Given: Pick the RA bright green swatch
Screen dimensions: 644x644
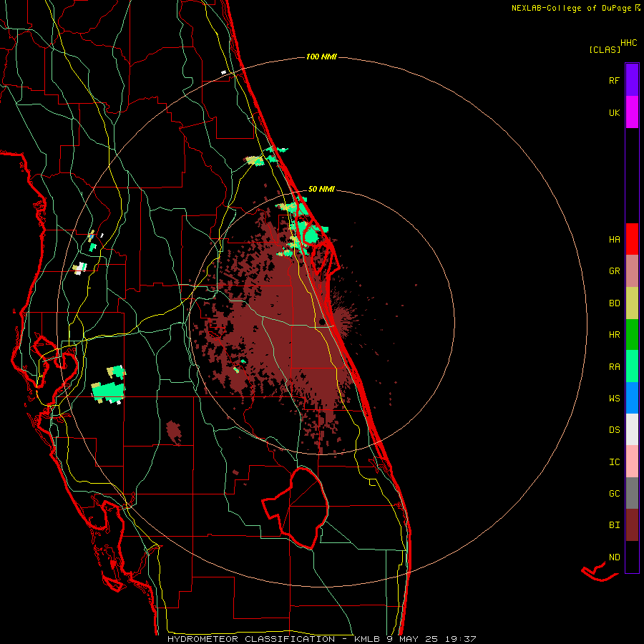Looking at the screenshot, I should 632,366.
